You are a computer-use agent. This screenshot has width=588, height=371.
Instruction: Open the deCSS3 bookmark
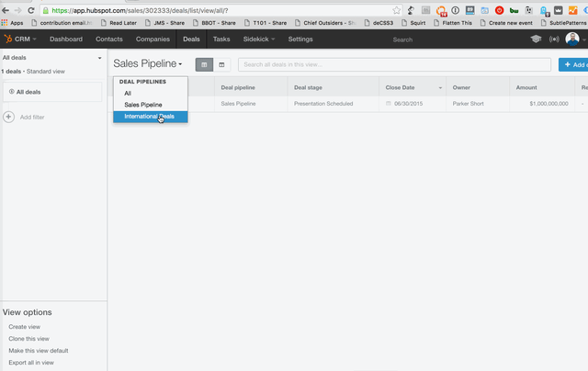(379, 23)
